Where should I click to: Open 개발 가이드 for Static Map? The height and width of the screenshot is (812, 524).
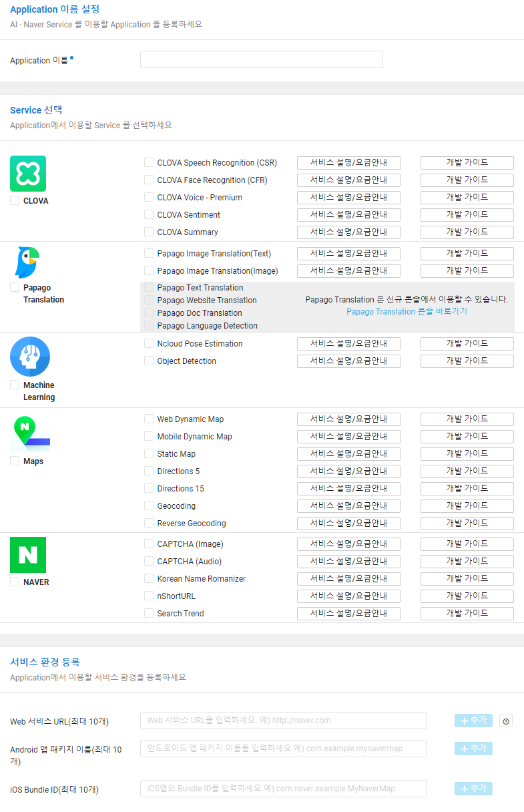(467, 453)
